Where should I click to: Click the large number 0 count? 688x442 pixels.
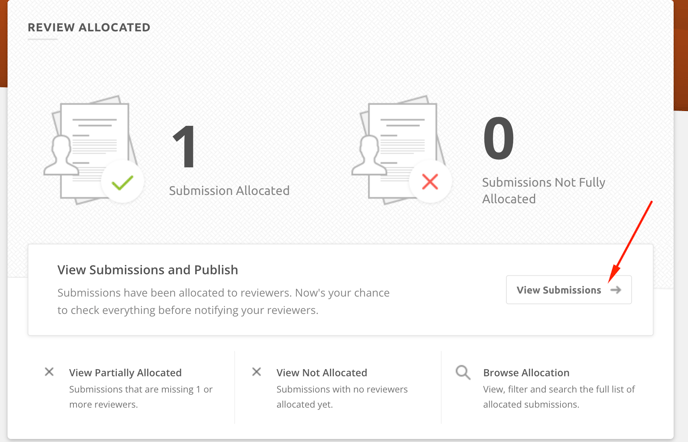tap(498, 138)
